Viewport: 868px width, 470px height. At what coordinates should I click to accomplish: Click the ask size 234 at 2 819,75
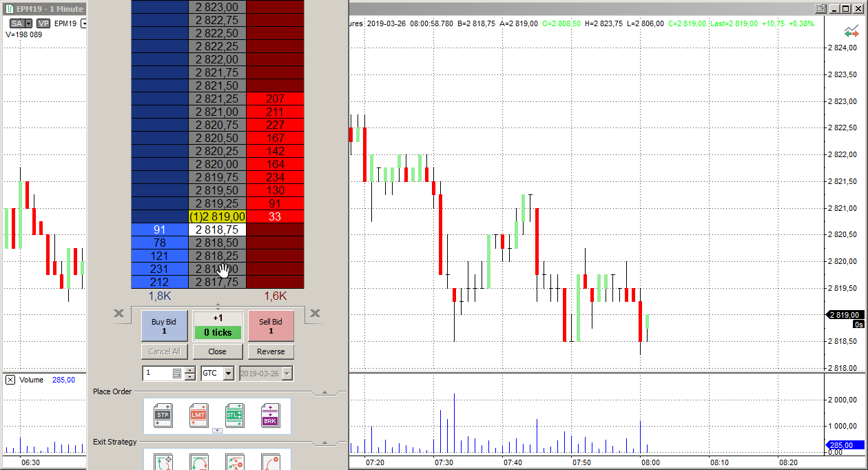pos(275,177)
